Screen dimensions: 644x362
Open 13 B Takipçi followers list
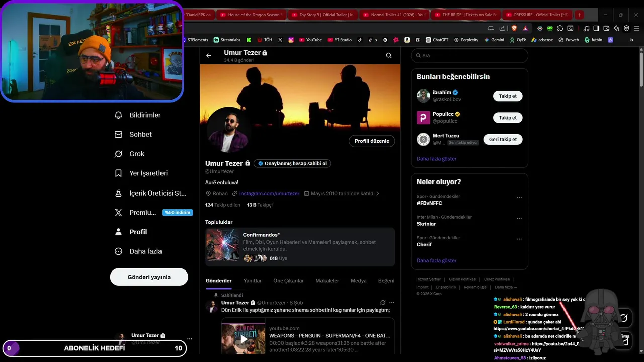260,205
